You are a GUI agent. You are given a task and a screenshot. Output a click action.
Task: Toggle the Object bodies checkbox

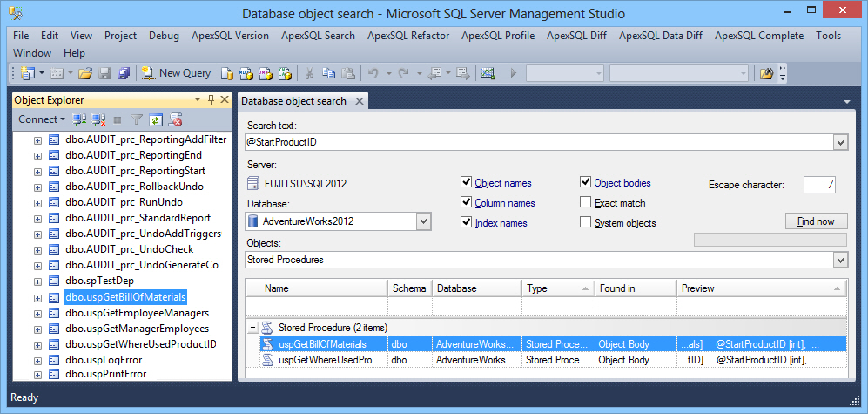point(585,182)
